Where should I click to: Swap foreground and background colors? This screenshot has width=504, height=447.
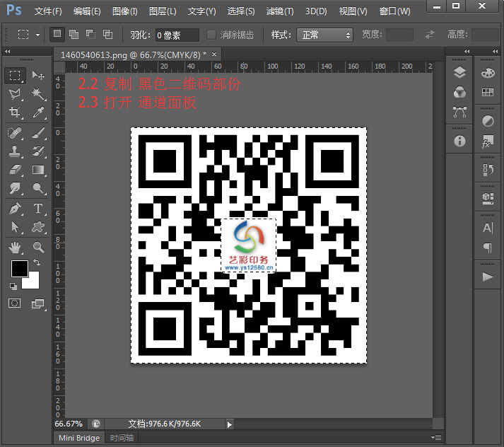pos(36,263)
